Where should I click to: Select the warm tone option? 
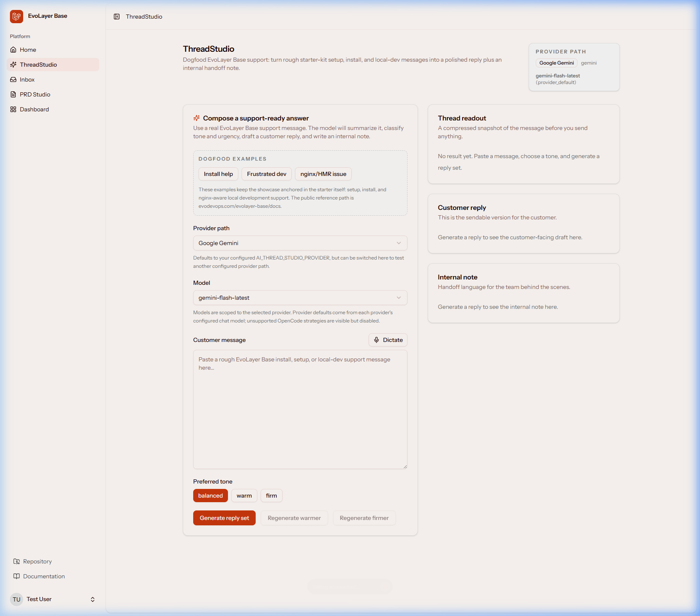pyautogui.click(x=244, y=496)
